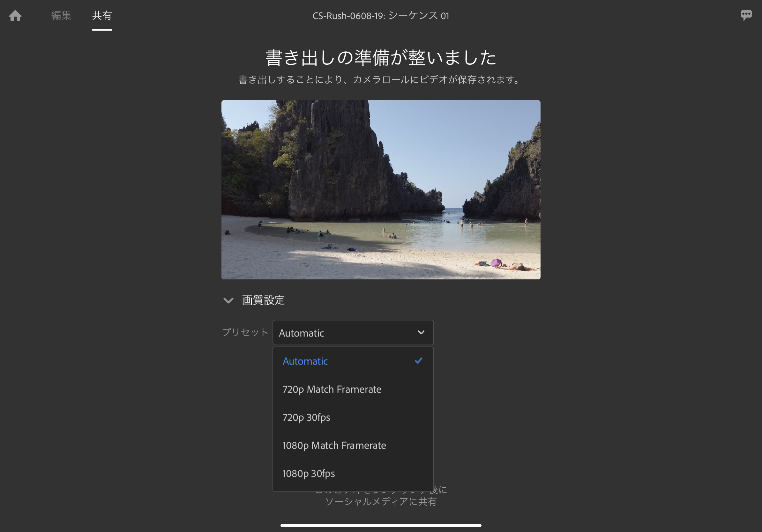The width and height of the screenshot is (762, 532).
Task: Click the checkmark beside Automatic option
Action: 418,360
